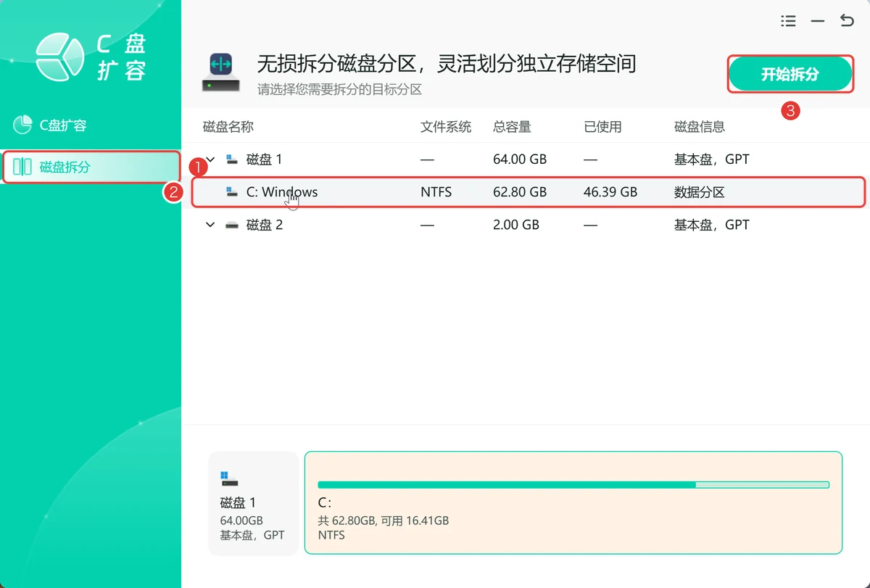Click 基本盘，GPT in 磁盘 1 row
Viewport: 870px width, 588px height.
712,159
